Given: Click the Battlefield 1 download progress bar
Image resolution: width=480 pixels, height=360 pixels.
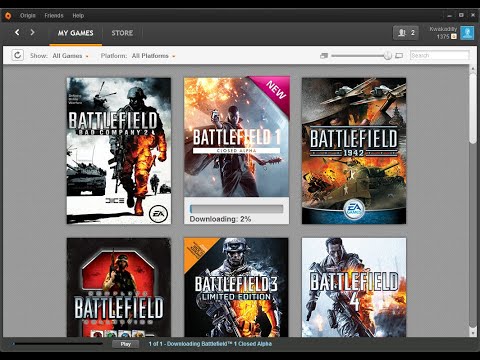Looking at the screenshot, I should pyautogui.click(x=236, y=209).
